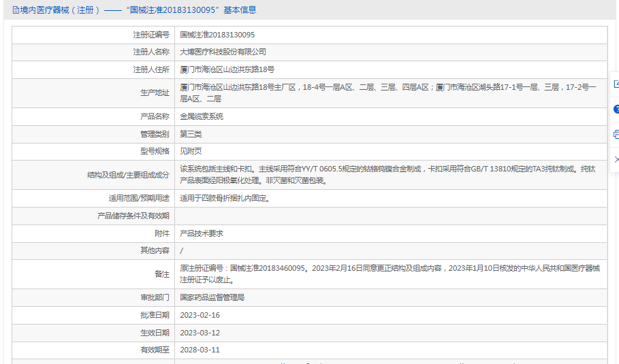This screenshot has height=364, width=619.
Task: Click the 产品名称 row label
Action: click(x=155, y=116)
